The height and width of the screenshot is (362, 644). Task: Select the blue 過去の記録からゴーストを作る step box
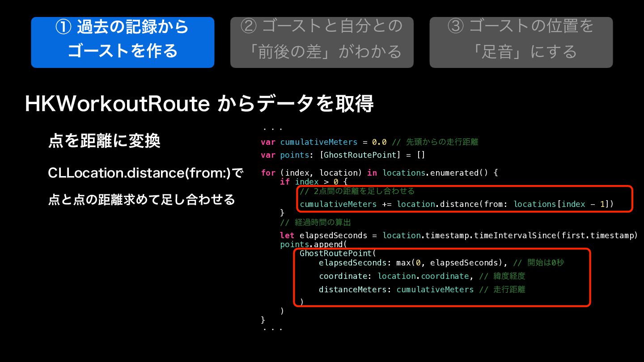123,42
